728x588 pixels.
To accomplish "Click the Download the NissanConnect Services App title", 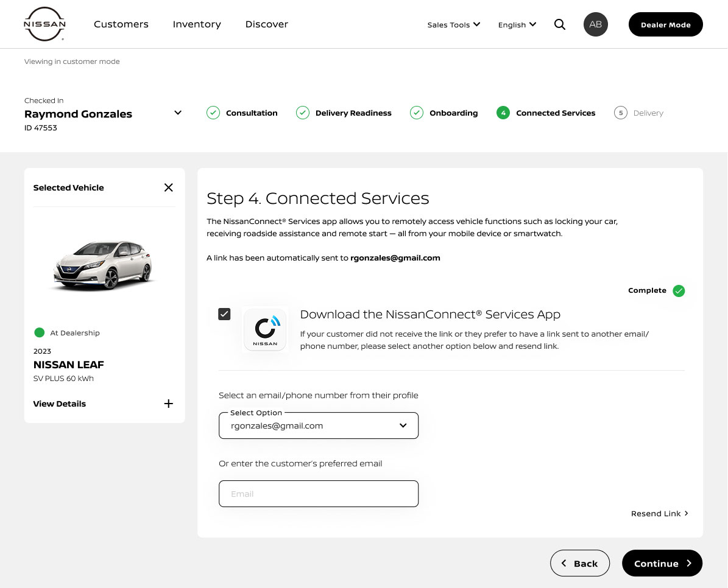I will (430, 315).
